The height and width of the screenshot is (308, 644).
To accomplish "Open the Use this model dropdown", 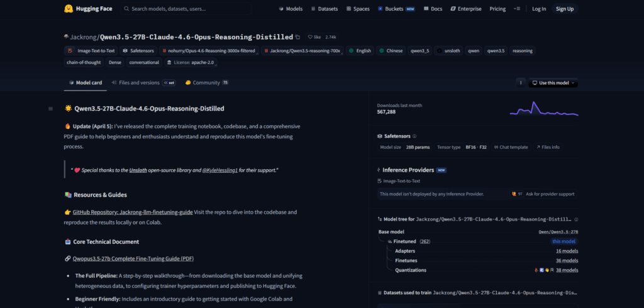I will click(553, 82).
